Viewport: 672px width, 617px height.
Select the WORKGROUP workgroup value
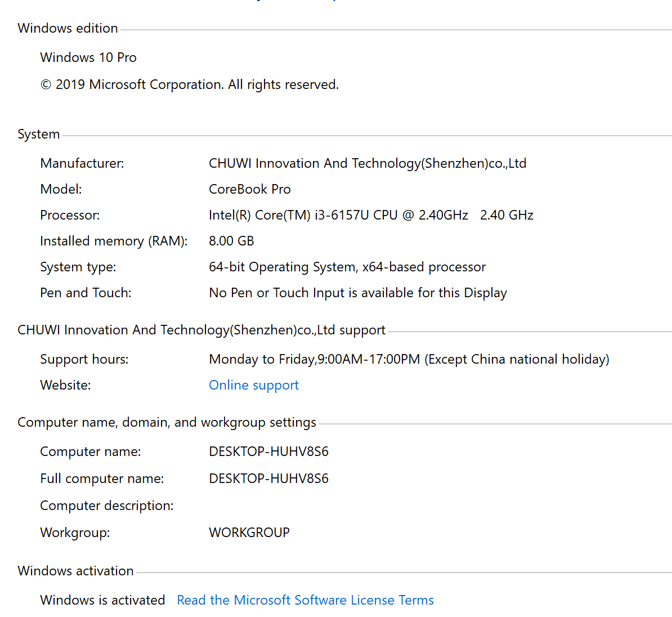[x=249, y=533]
